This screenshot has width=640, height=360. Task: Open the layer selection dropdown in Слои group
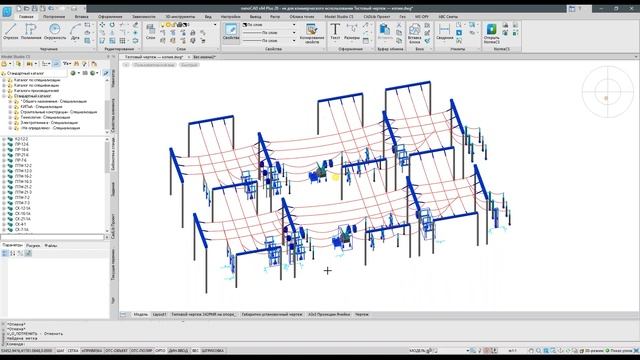coord(189,25)
